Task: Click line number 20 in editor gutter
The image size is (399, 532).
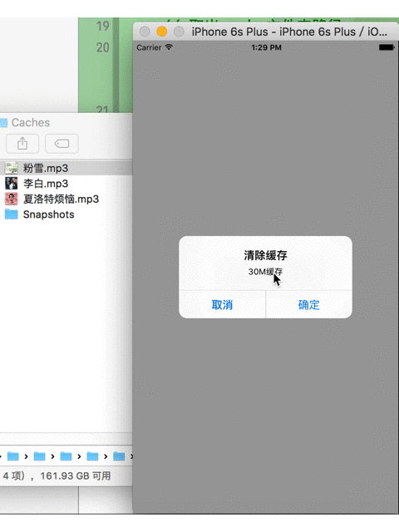Action: 102,47
